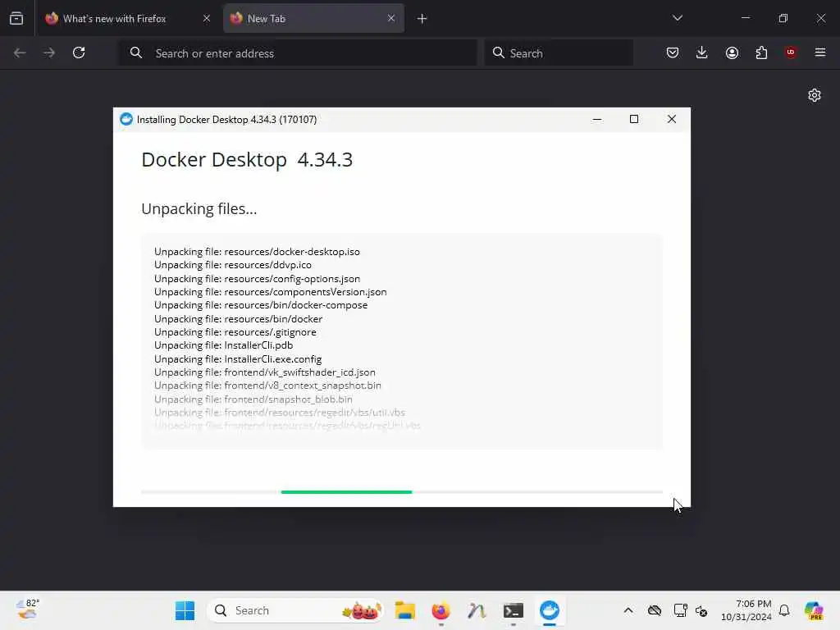Open Docker Desktop installer taskbar icon

[549, 610]
